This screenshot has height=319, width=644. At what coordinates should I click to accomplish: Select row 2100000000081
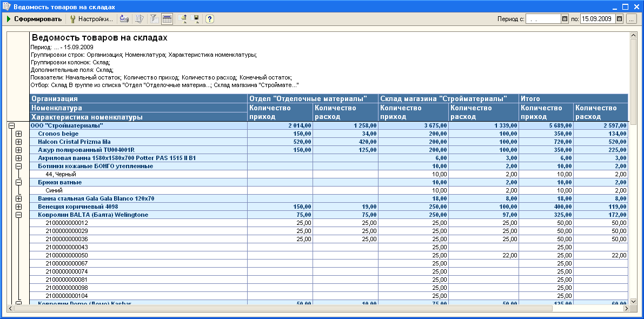[329, 280]
